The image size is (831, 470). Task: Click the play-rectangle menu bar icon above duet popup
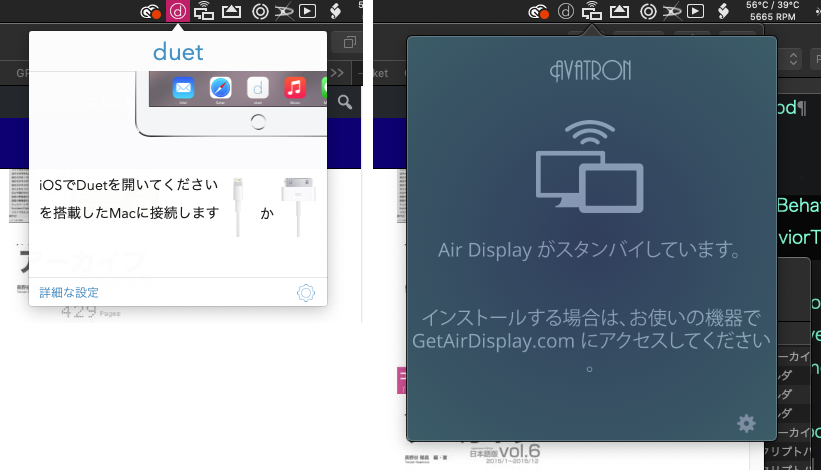307,11
